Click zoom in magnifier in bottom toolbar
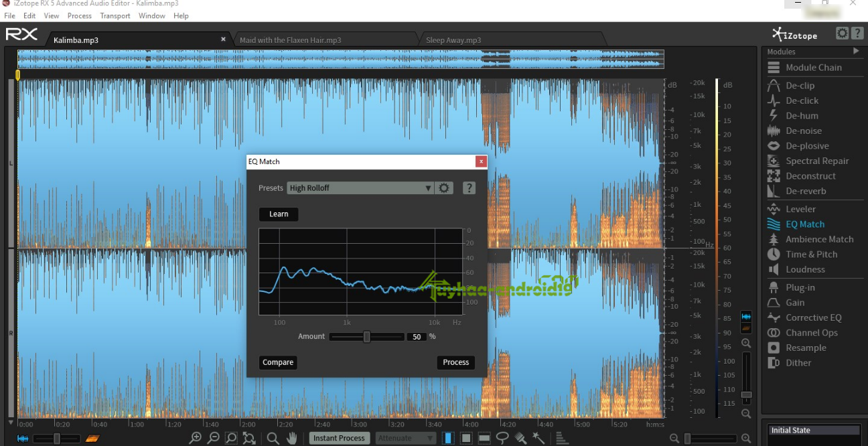Image resolution: width=868 pixels, height=446 pixels. click(196, 438)
